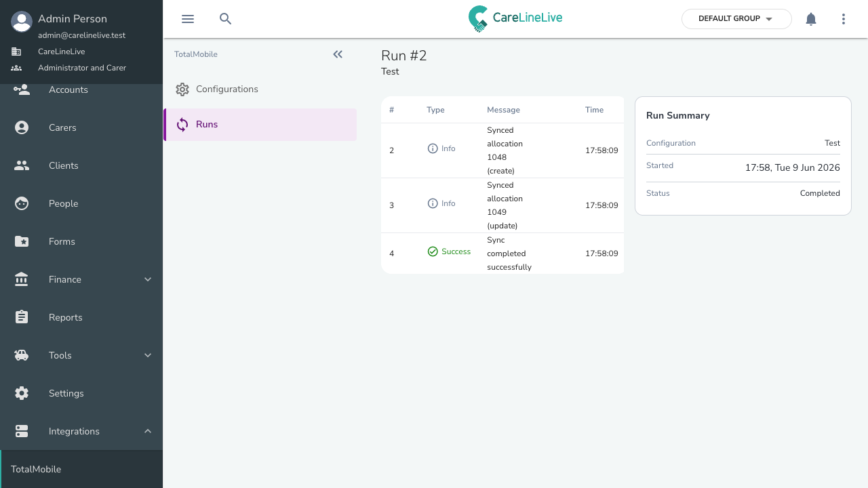The width and height of the screenshot is (868, 488).
Task: Click 'Synced allocation 1048 (create)' message
Action: [505, 150]
